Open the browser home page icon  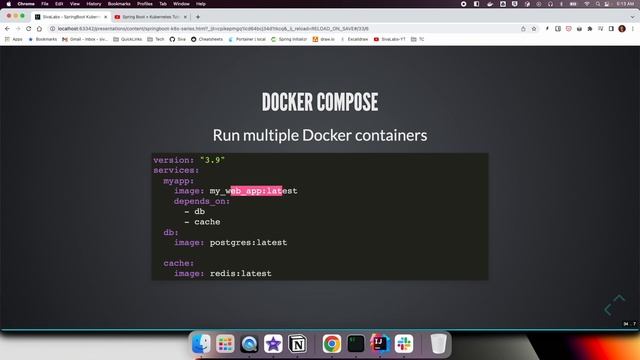point(39,29)
